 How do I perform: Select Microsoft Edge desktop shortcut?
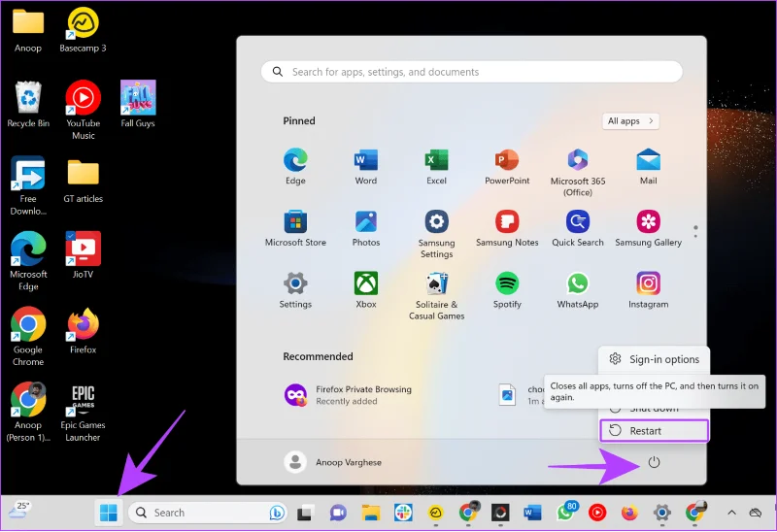[28, 261]
